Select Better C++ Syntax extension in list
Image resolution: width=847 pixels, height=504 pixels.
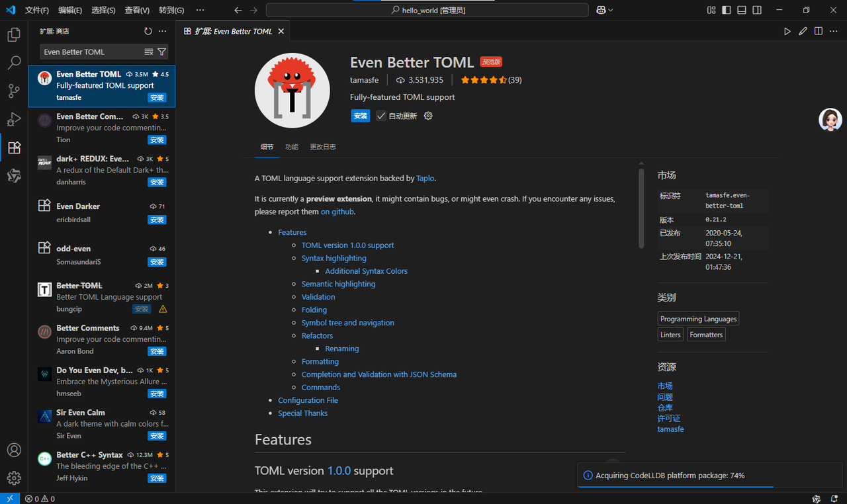tap(102, 466)
